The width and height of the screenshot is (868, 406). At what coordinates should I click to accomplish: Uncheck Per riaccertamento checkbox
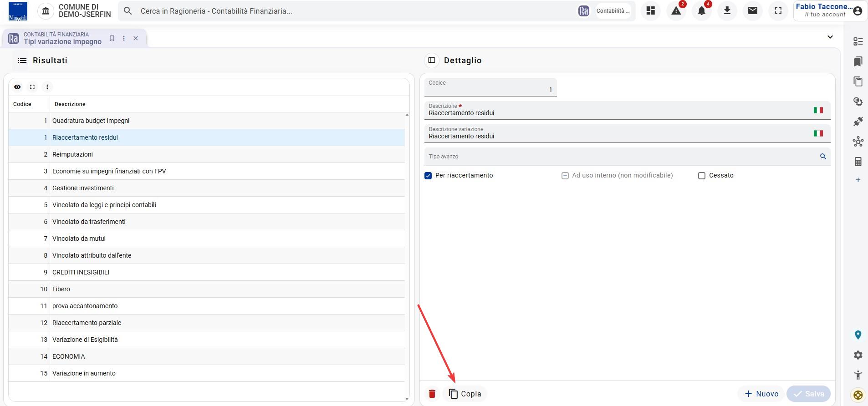pyautogui.click(x=428, y=176)
